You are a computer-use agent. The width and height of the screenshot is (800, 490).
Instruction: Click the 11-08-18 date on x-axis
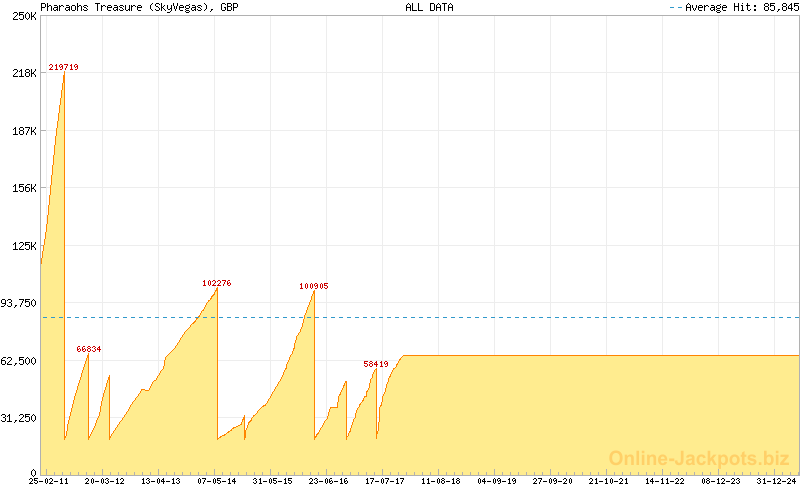pyautogui.click(x=440, y=481)
